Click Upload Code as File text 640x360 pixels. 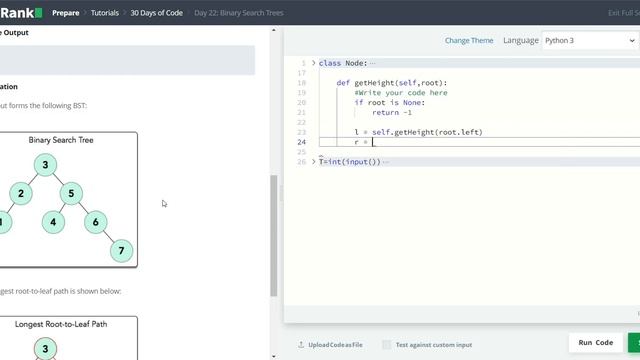coord(335,345)
